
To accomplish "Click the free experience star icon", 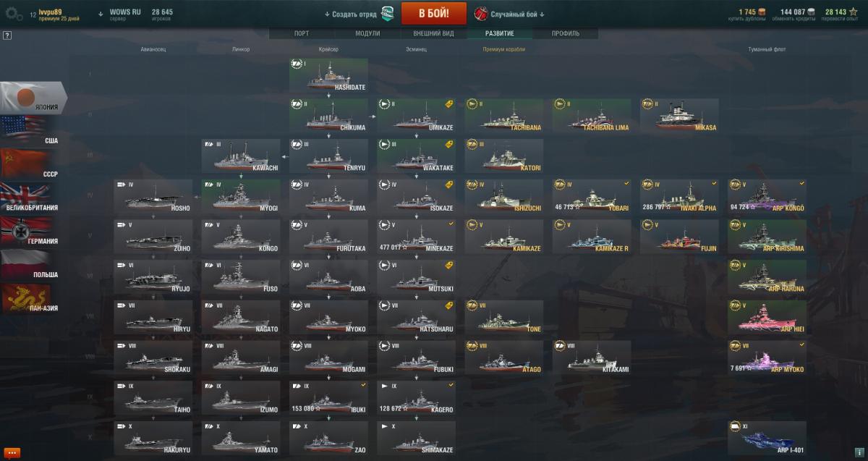I will tap(852, 12).
